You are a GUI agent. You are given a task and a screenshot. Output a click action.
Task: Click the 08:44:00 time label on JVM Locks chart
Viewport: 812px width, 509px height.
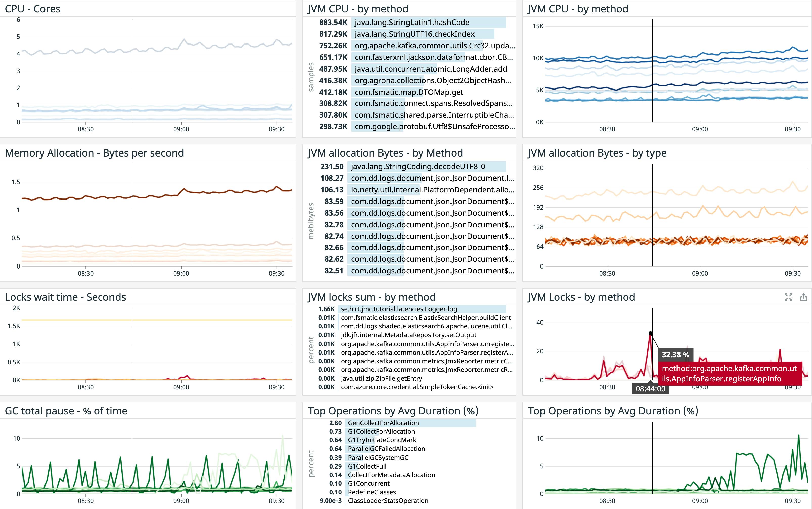click(650, 389)
